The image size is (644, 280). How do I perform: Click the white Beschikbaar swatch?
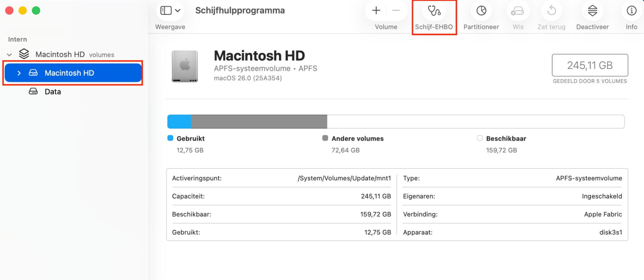click(x=480, y=138)
